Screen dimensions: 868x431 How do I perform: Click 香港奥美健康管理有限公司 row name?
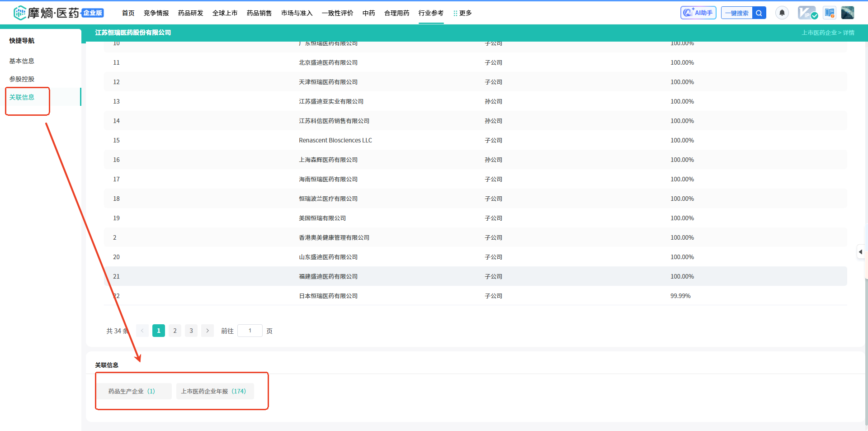coord(334,237)
